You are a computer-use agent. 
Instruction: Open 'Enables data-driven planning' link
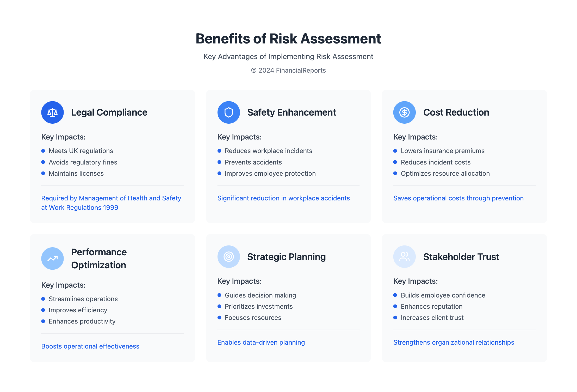pos(261,342)
